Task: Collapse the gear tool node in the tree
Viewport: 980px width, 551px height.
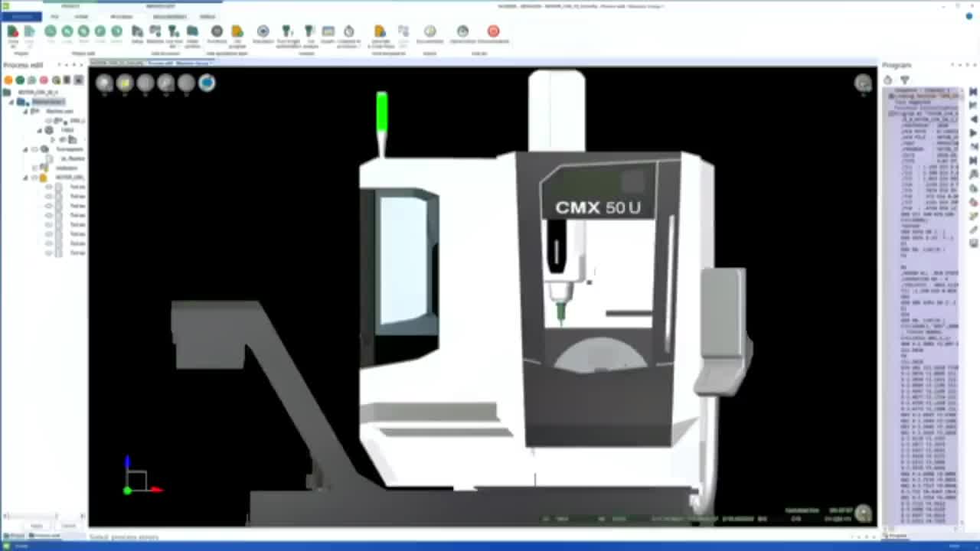Action: click(25, 149)
